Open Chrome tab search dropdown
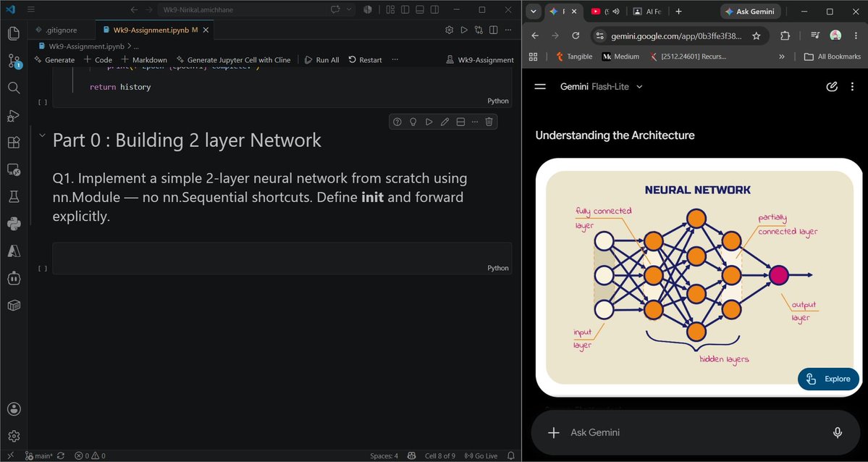This screenshot has width=868, height=462. click(533, 12)
